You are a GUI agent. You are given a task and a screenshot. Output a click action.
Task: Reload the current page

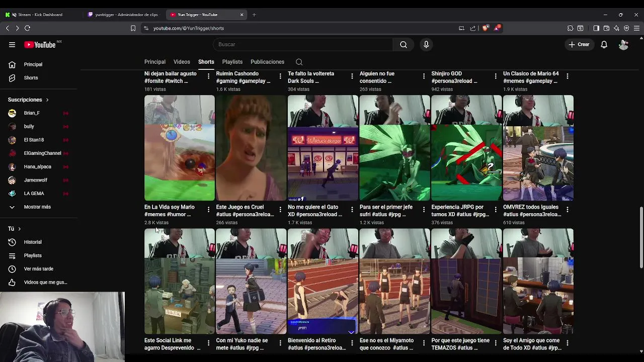click(27, 28)
